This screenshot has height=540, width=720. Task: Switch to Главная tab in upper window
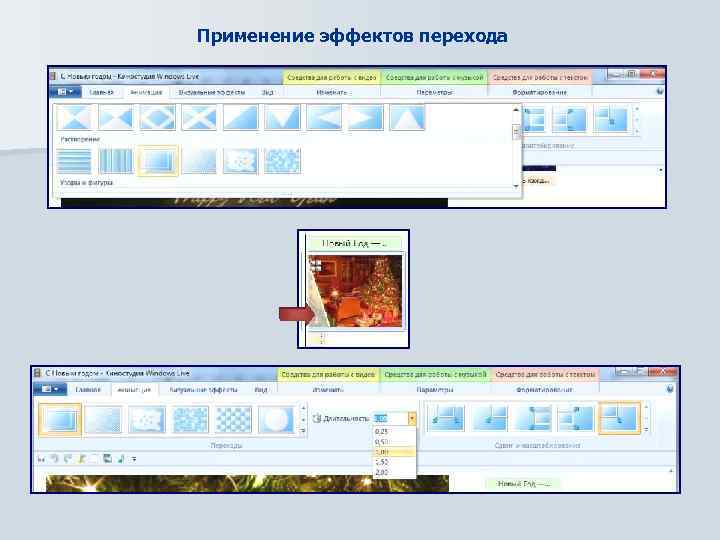coord(101,92)
